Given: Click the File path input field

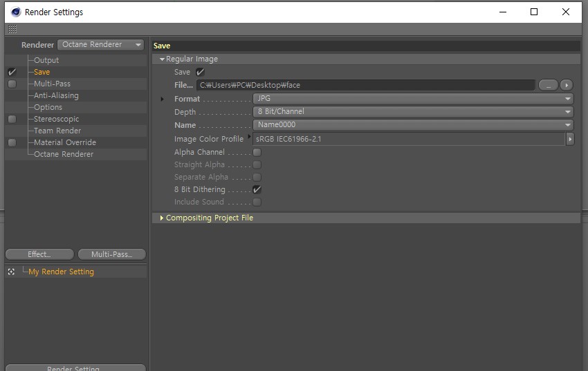Looking at the screenshot, I should tap(366, 86).
